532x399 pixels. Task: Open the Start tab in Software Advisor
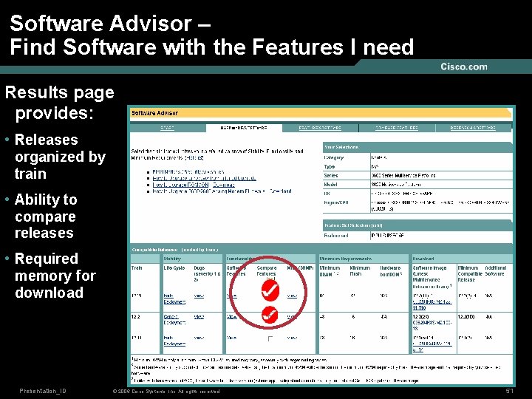167,128
